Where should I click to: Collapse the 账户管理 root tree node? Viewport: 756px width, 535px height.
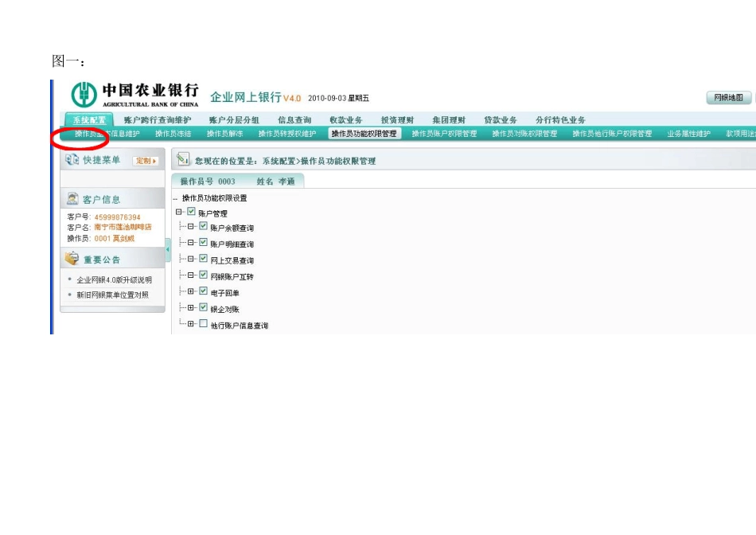[179, 212]
